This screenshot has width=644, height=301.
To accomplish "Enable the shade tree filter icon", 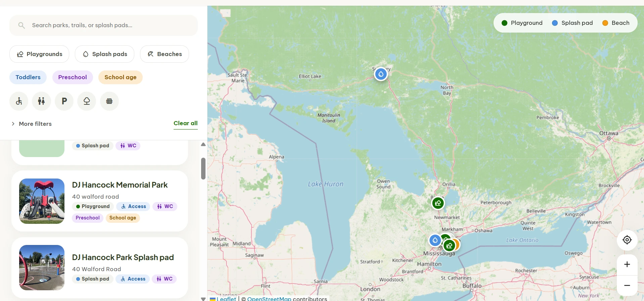I will [87, 101].
